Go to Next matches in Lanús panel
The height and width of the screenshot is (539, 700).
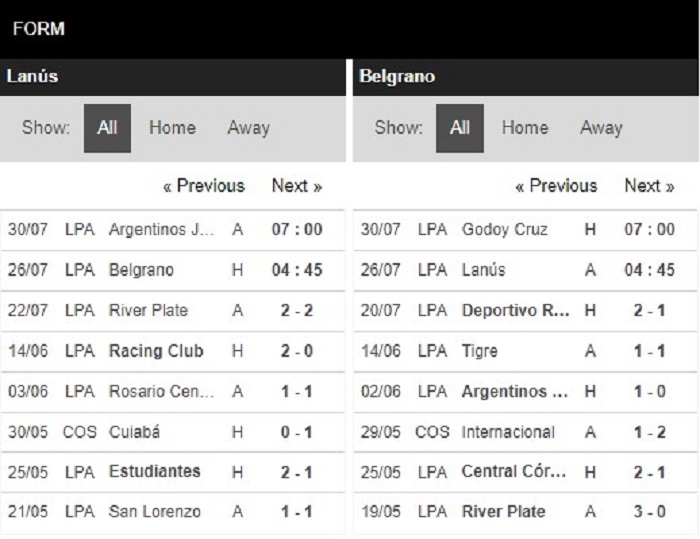tap(297, 186)
